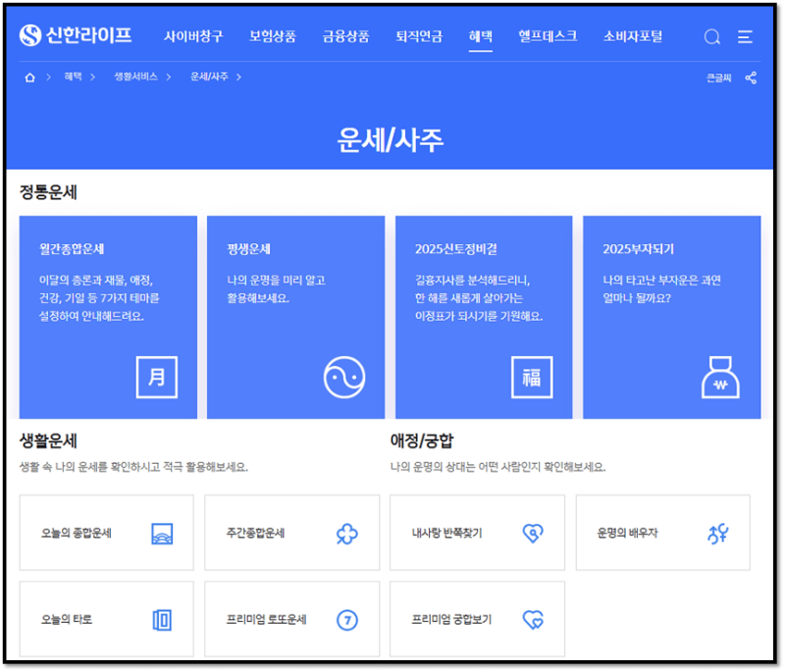Open the 2025신토정비결 card title

click(456, 249)
